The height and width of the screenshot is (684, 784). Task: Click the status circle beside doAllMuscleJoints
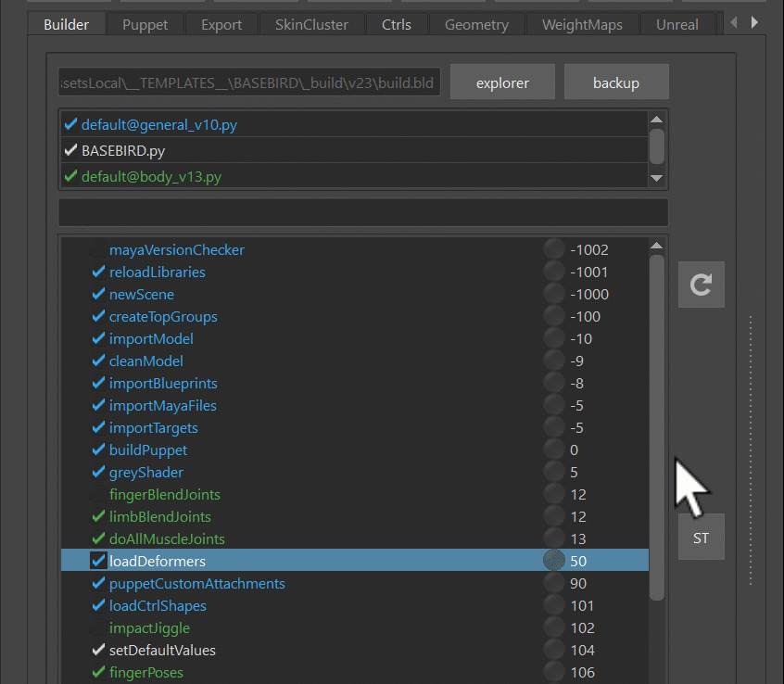[554, 538]
